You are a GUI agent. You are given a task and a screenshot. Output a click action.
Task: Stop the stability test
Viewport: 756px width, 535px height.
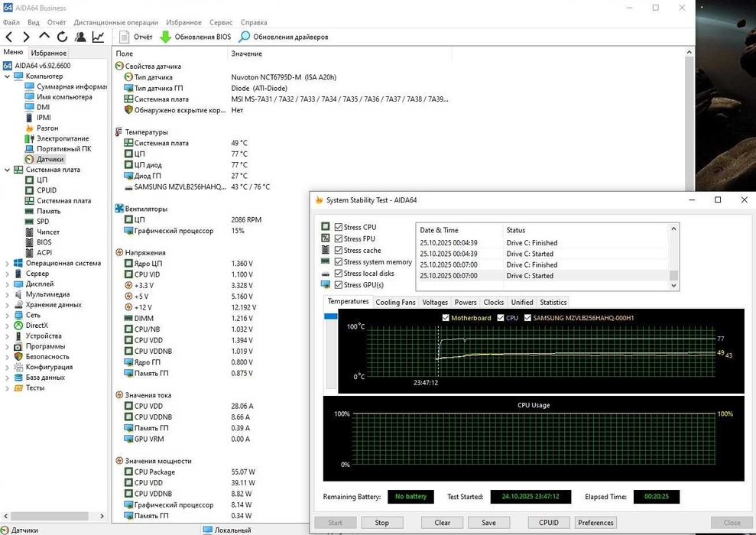[x=381, y=523]
